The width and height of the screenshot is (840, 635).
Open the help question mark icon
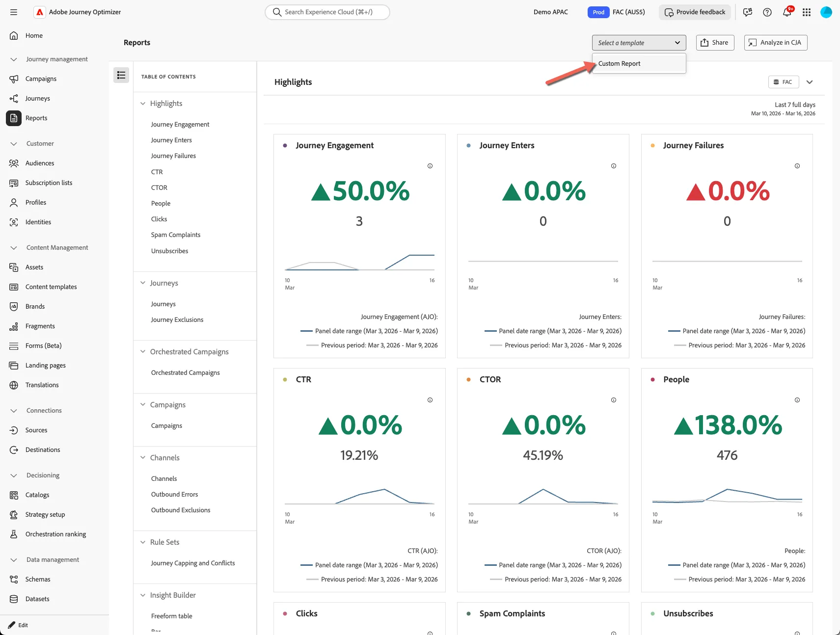767,12
